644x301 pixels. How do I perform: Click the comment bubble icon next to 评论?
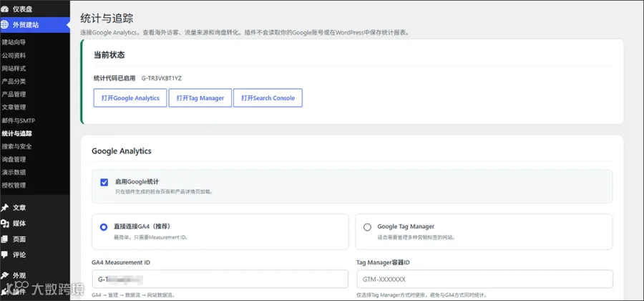pyautogui.click(x=5, y=255)
